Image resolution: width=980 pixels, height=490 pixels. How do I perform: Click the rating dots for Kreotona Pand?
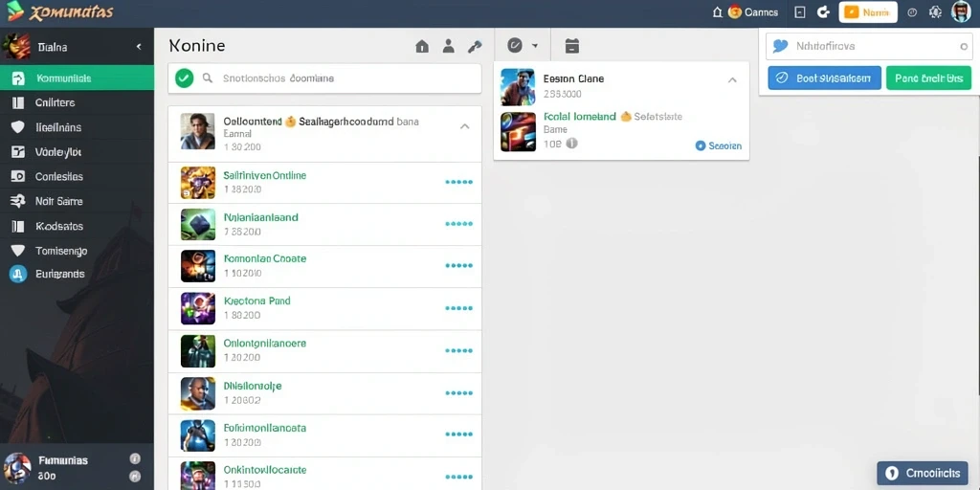click(458, 308)
